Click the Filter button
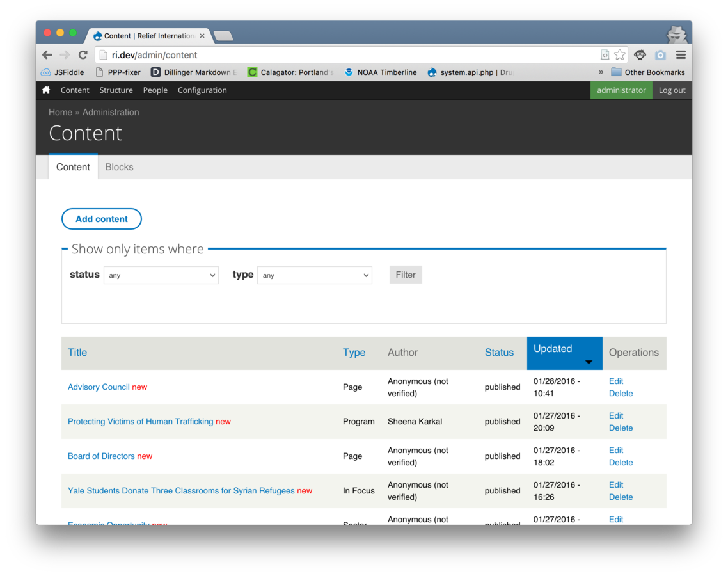 [406, 275]
